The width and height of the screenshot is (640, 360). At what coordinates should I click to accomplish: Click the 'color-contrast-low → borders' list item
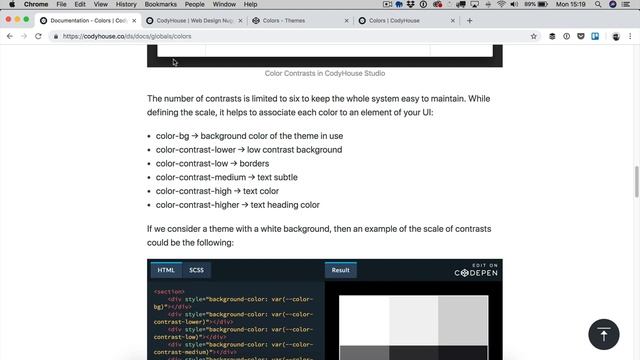(212, 164)
